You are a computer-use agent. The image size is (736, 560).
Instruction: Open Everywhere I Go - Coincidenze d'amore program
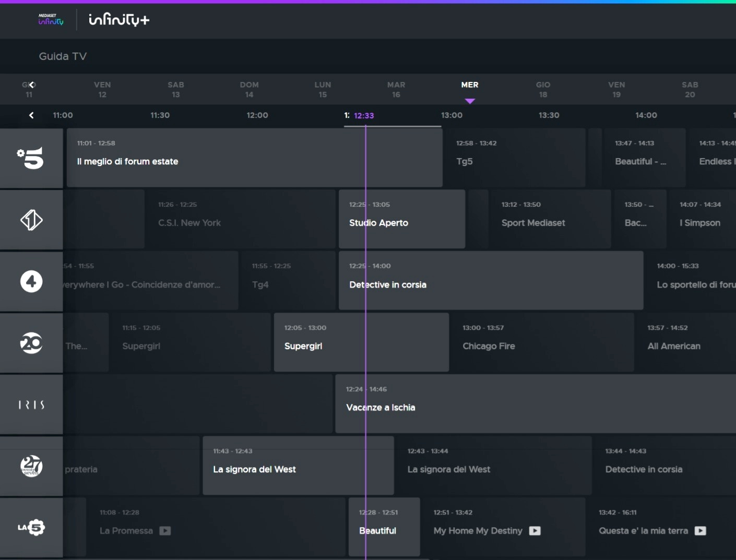(150, 281)
